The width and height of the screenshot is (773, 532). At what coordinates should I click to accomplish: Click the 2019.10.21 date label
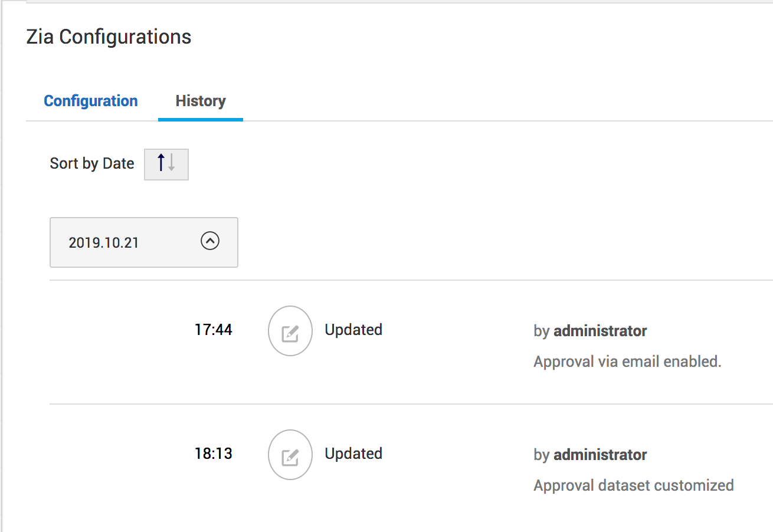[103, 242]
